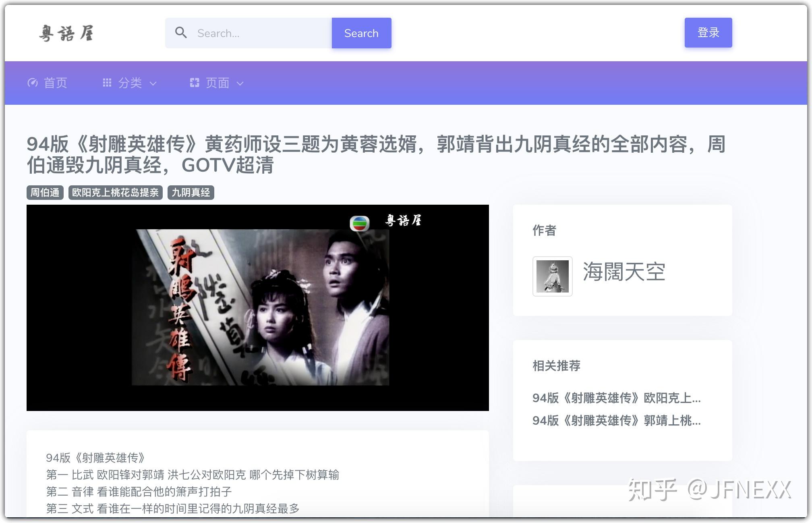Click the 粤語屋 watermark in video
The height and width of the screenshot is (523, 812).
tap(403, 220)
